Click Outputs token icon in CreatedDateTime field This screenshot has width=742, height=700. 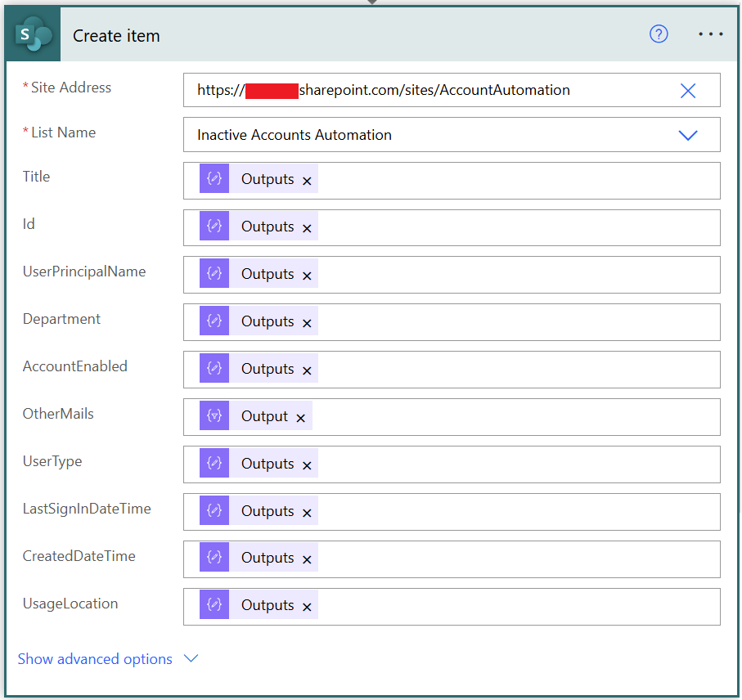click(x=214, y=558)
